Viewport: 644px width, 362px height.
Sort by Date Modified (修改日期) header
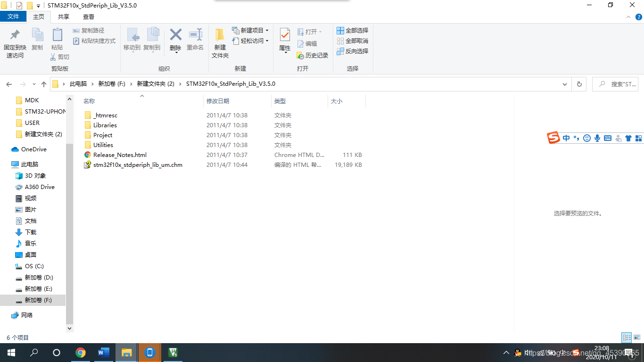click(x=218, y=101)
